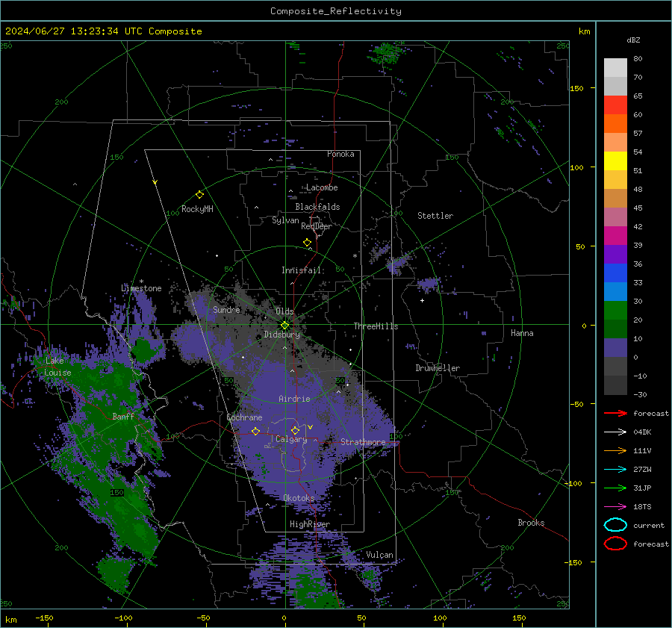Click the red forecast arrow legend icon
The height and width of the screenshot is (628, 672).
[x=615, y=413]
